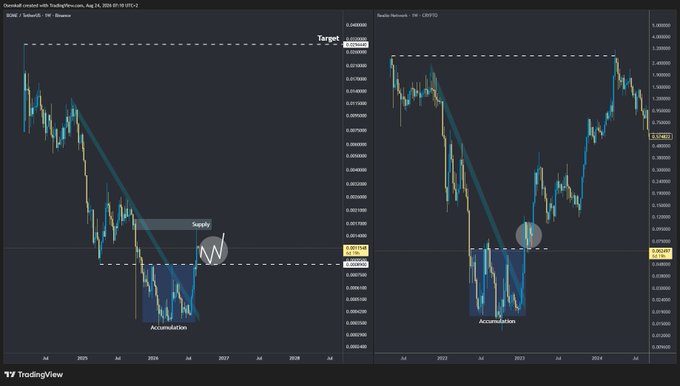The height and width of the screenshot is (386, 680).
Task: Click the 0.0400000 tick on left price scale
Action: [x=356, y=25]
